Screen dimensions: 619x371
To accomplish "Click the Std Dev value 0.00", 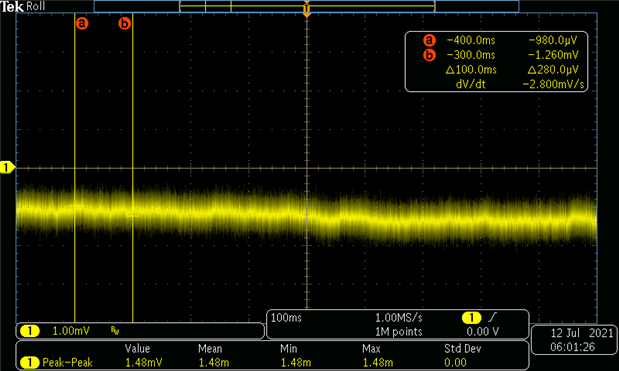I will click(455, 362).
